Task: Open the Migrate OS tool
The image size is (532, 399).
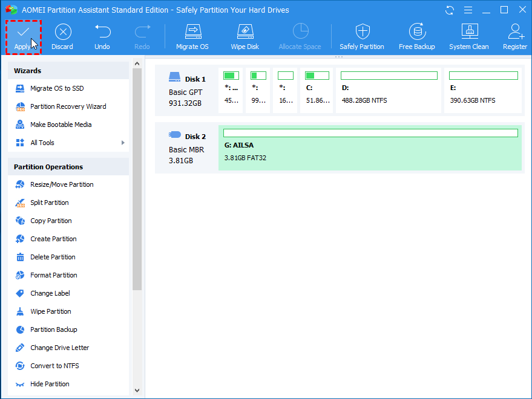Action: tap(193, 36)
